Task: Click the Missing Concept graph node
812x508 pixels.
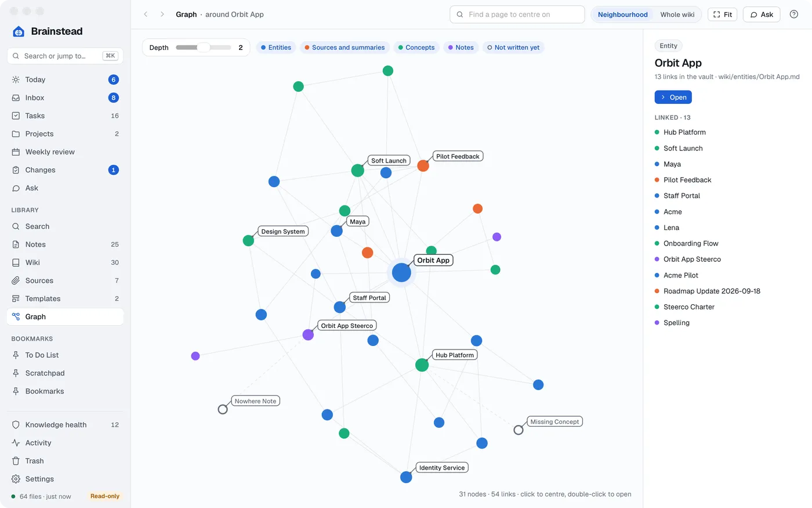Action: point(519,430)
